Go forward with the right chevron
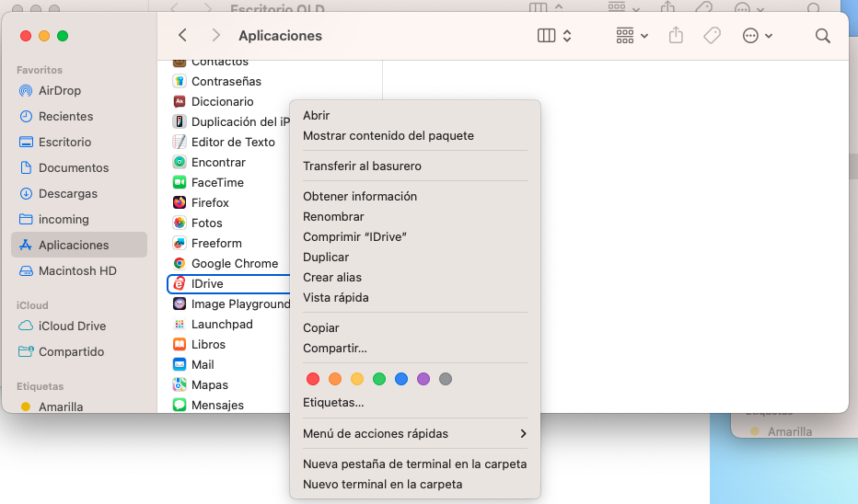This screenshot has width=858, height=504. [x=215, y=36]
